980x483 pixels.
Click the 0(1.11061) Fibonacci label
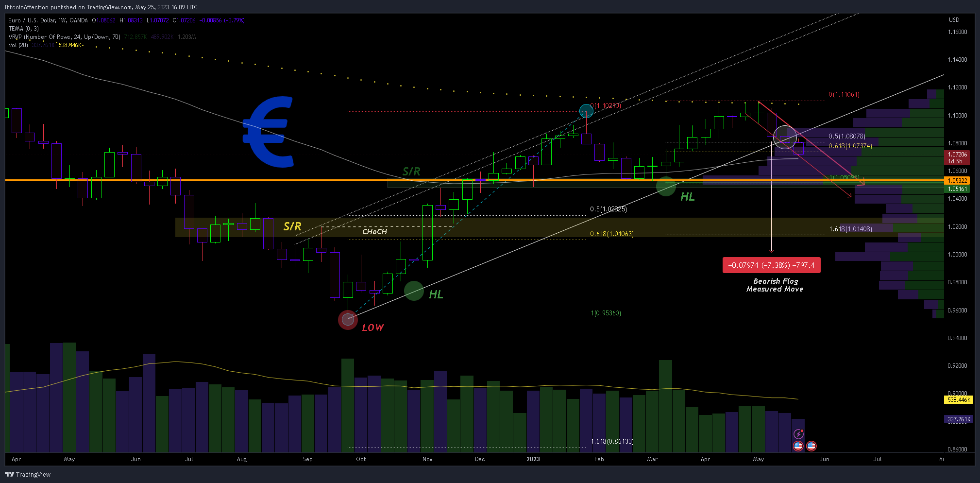[844, 95]
